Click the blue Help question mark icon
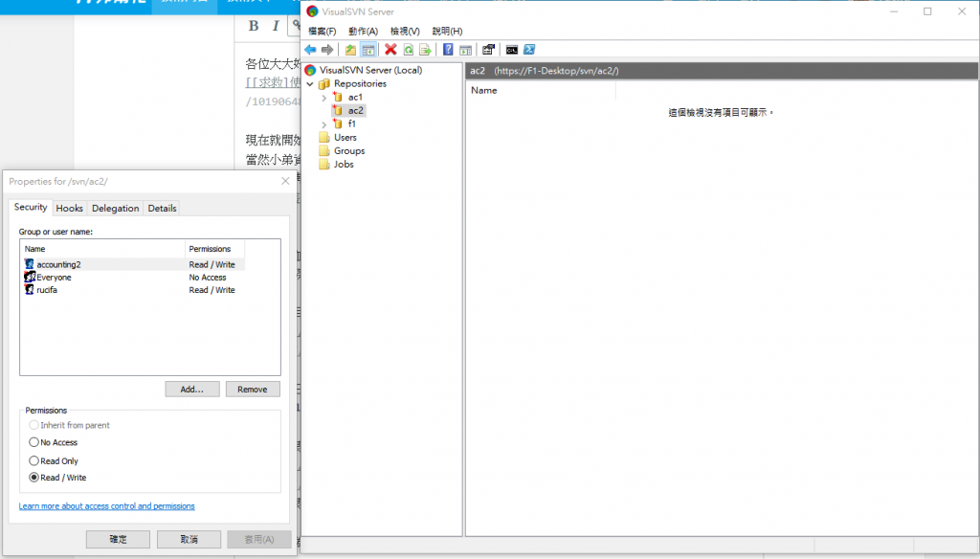 point(448,50)
